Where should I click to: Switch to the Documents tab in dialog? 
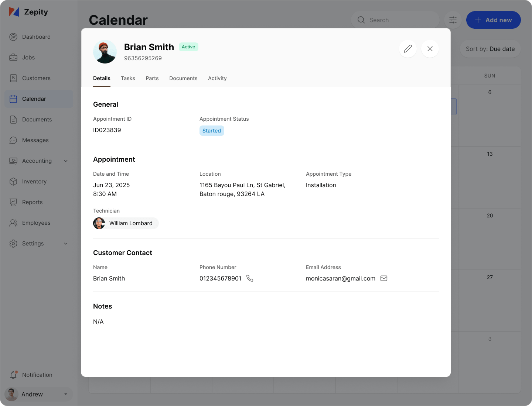tap(183, 78)
